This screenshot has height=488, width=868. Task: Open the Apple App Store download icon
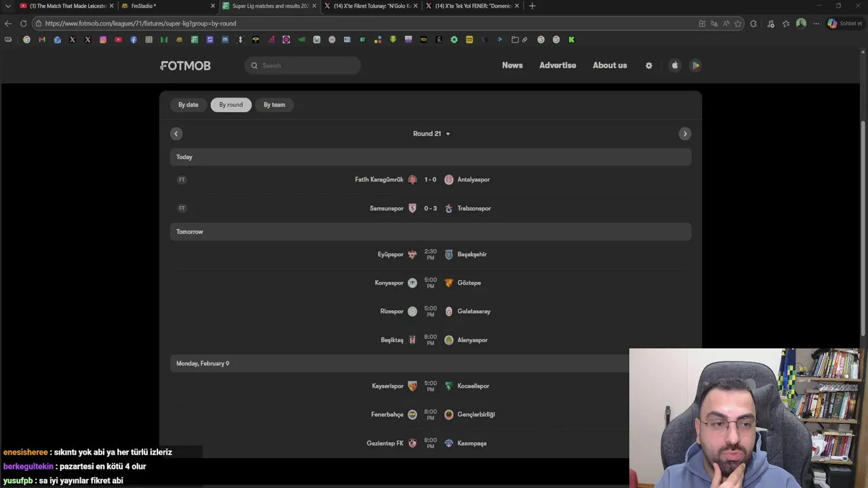675,66
